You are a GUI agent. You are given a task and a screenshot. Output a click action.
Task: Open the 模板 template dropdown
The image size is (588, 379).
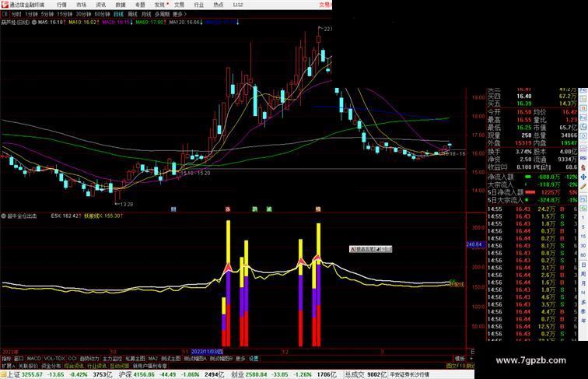(460, 359)
